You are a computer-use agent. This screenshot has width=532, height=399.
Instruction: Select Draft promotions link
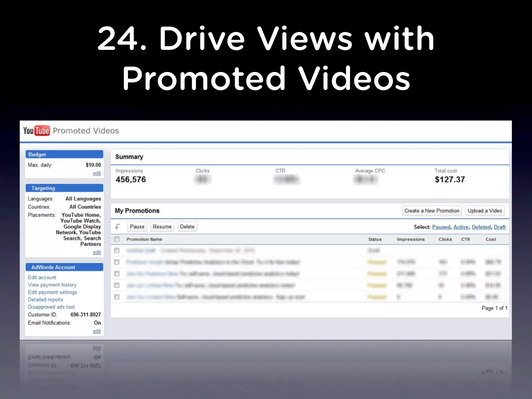tap(500, 227)
